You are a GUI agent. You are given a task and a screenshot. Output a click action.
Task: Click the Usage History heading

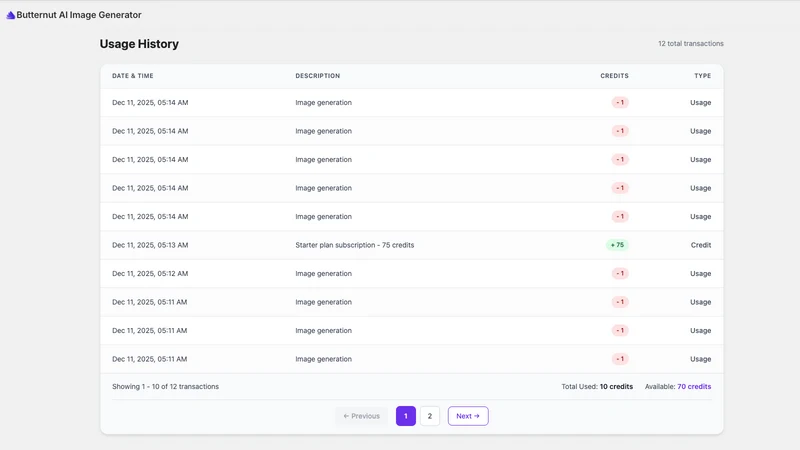pyautogui.click(x=139, y=44)
